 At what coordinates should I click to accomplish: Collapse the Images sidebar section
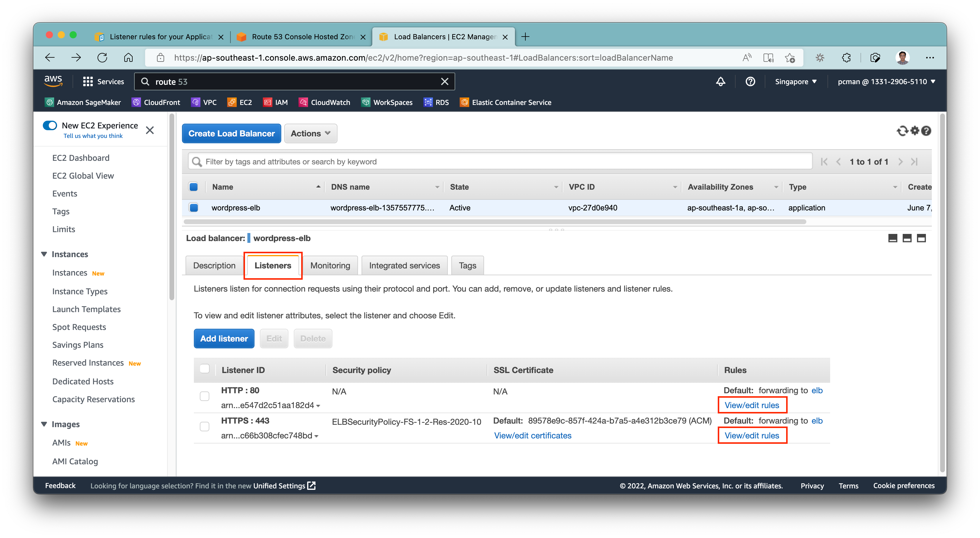tap(44, 424)
